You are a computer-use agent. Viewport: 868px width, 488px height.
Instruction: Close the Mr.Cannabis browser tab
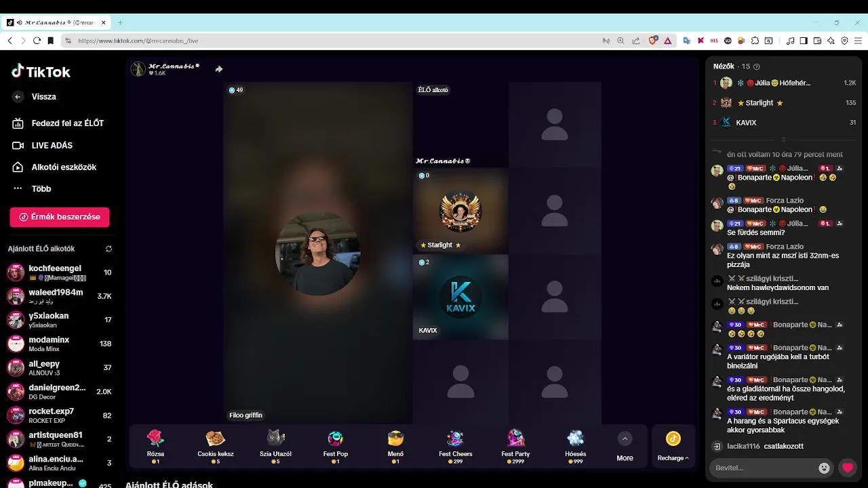point(104,22)
